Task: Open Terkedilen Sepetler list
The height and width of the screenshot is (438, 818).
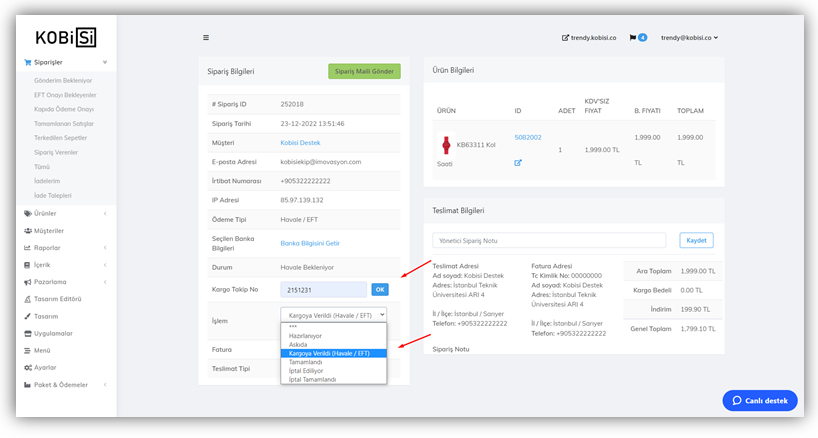Action: click(61, 138)
